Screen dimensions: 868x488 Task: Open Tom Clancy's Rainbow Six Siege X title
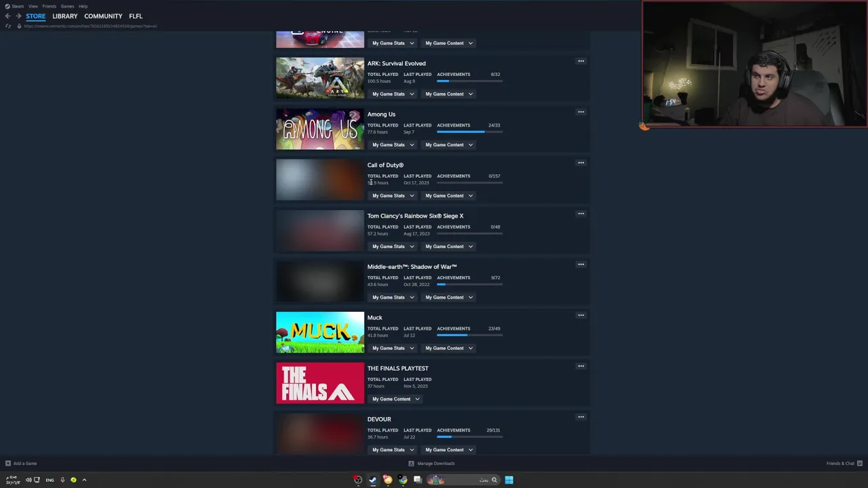tap(415, 216)
